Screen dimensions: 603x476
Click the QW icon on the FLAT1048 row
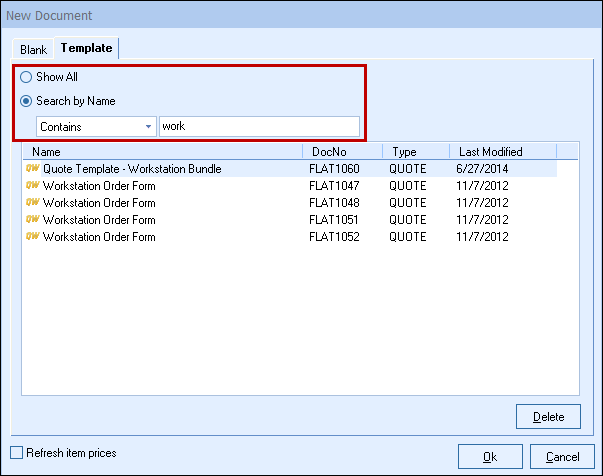(32, 203)
